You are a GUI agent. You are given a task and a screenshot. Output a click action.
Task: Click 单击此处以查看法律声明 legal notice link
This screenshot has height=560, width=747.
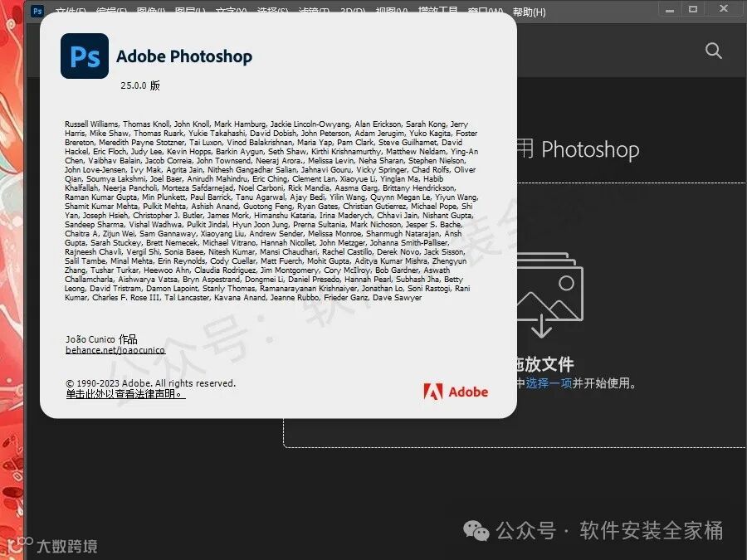pos(125,394)
